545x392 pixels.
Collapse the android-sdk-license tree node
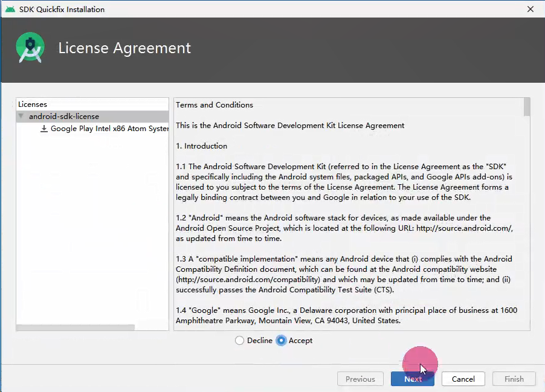(21, 116)
